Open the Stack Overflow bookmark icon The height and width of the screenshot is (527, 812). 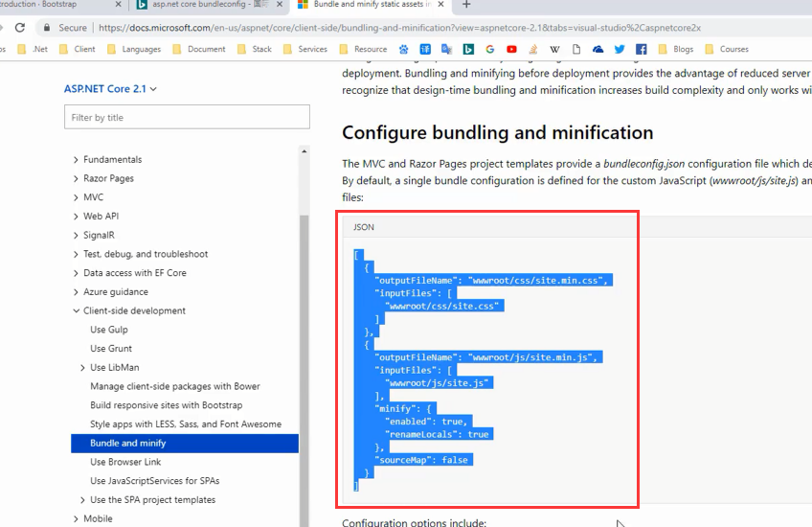[x=532, y=49]
